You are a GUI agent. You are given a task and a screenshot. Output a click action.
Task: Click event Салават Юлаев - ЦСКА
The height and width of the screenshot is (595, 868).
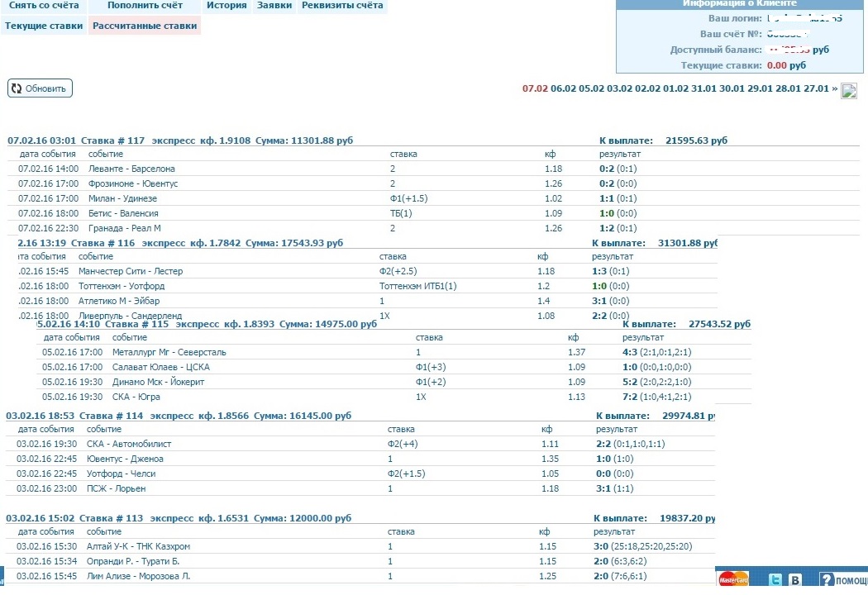[160, 367]
